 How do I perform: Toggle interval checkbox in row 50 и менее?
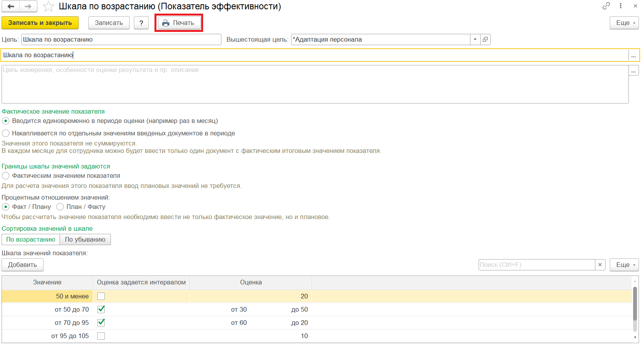tap(101, 296)
